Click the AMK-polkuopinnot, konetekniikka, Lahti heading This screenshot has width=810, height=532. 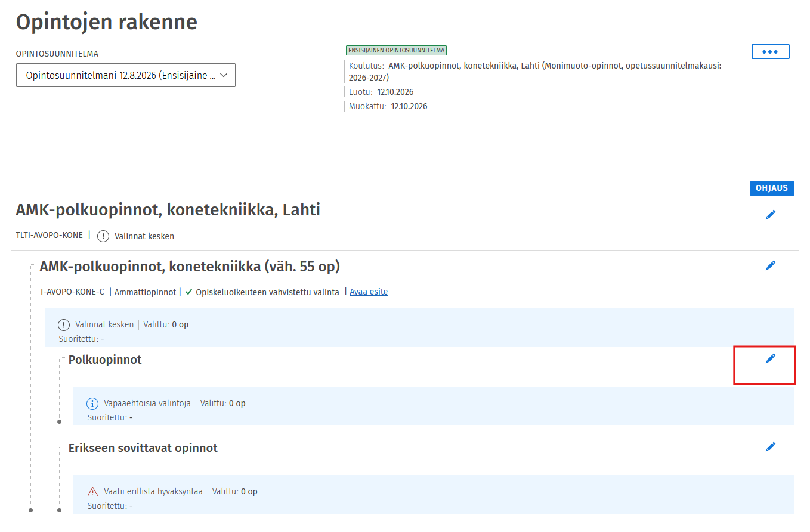168,210
